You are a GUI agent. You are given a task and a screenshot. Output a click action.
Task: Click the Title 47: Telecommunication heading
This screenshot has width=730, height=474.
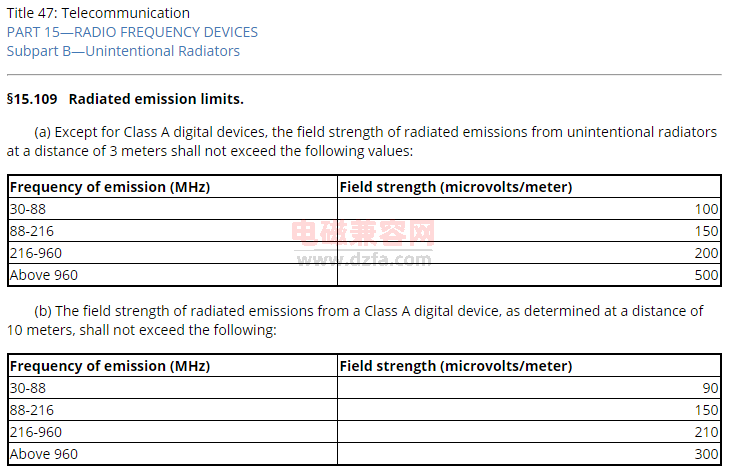click(x=98, y=13)
